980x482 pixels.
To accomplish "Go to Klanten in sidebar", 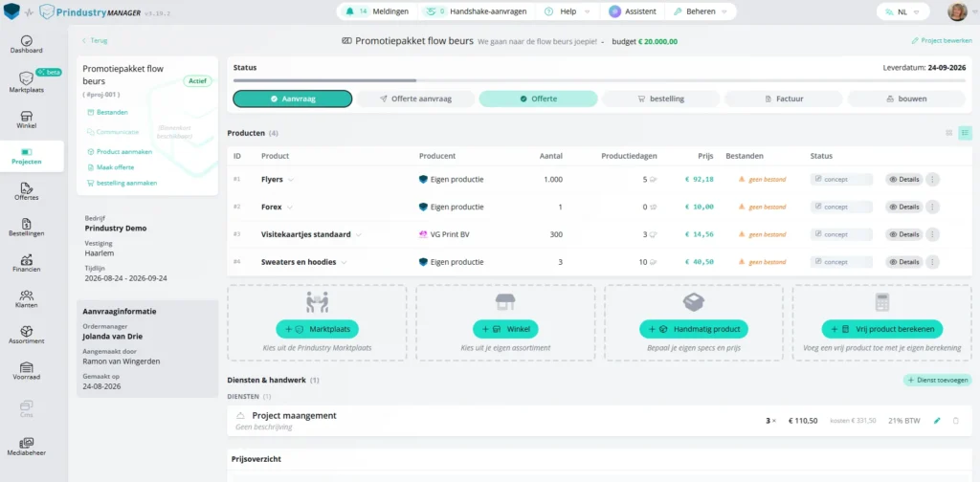I will coord(26,299).
